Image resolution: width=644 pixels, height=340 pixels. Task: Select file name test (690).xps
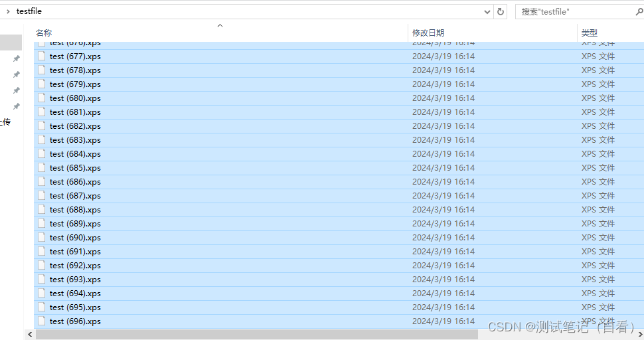click(75, 238)
